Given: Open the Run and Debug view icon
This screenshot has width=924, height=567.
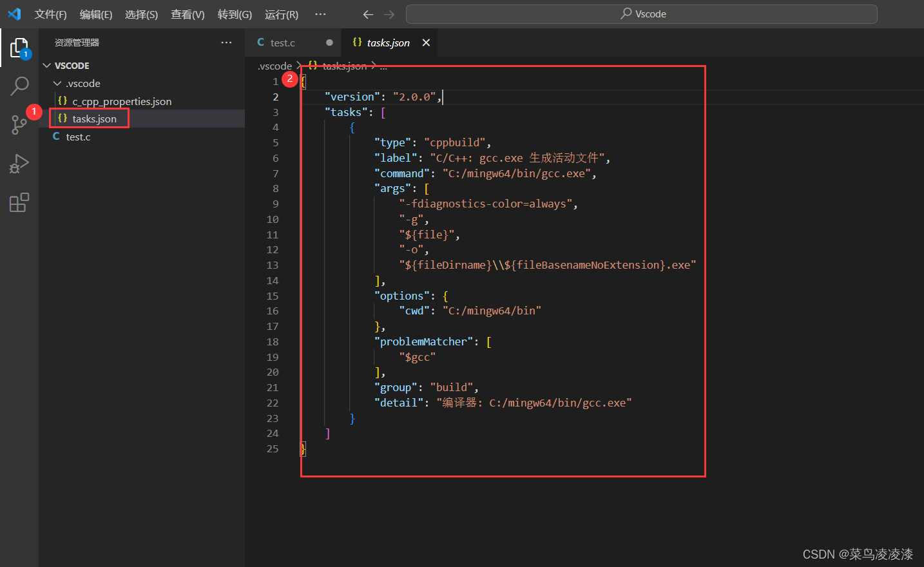Looking at the screenshot, I should tap(19, 164).
